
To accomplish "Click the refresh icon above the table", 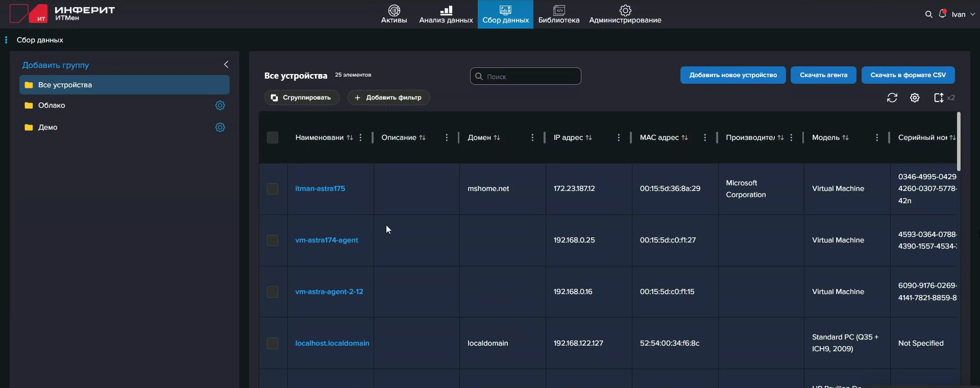I will (x=892, y=98).
